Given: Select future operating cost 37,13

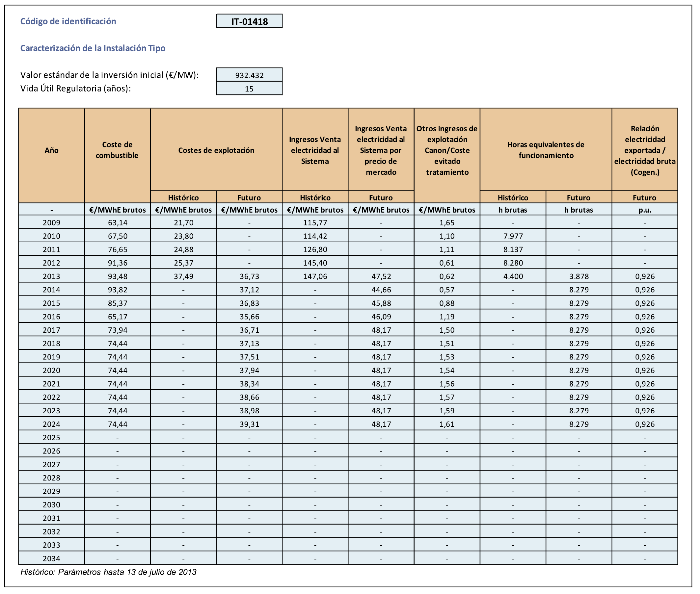Looking at the screenshot, I should (249, 344).
